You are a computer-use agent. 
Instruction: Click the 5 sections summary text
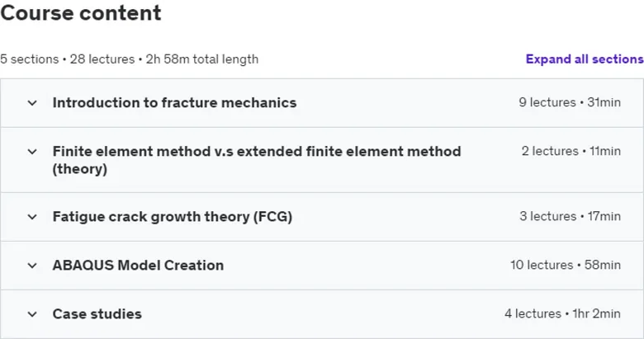tap(30, 59)
